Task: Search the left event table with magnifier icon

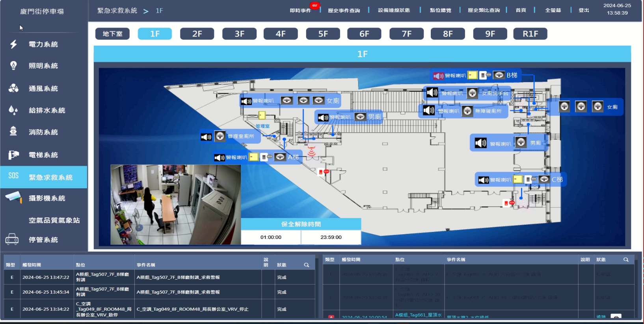Action: [x=306, y=265]
